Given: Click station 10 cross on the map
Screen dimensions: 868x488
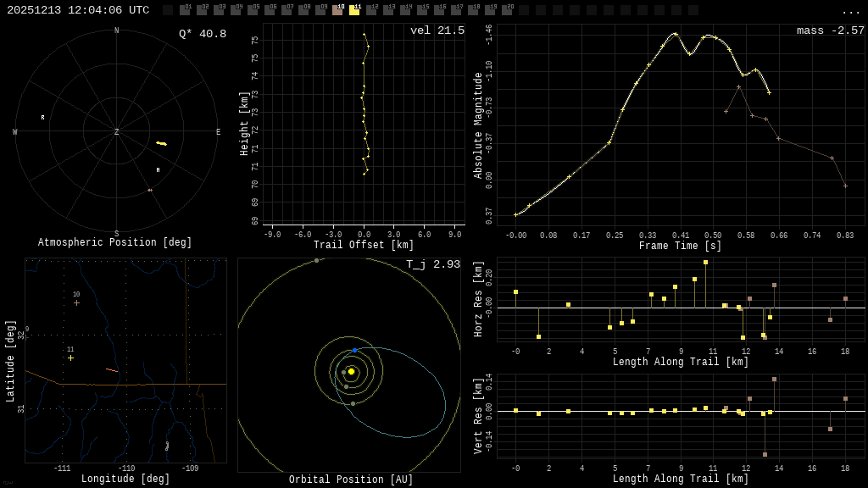Looking at the screenshot, I should pos(76,302).
